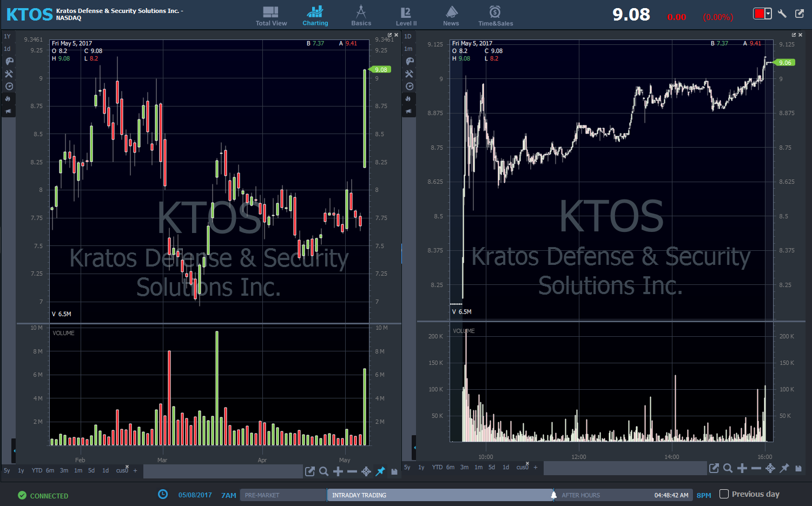Open the Level II tab

click(406, 16)
